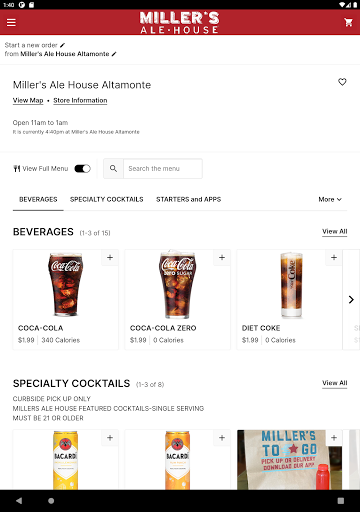Edit order type pencil next to Start a new order

click(x=62, y=45)
